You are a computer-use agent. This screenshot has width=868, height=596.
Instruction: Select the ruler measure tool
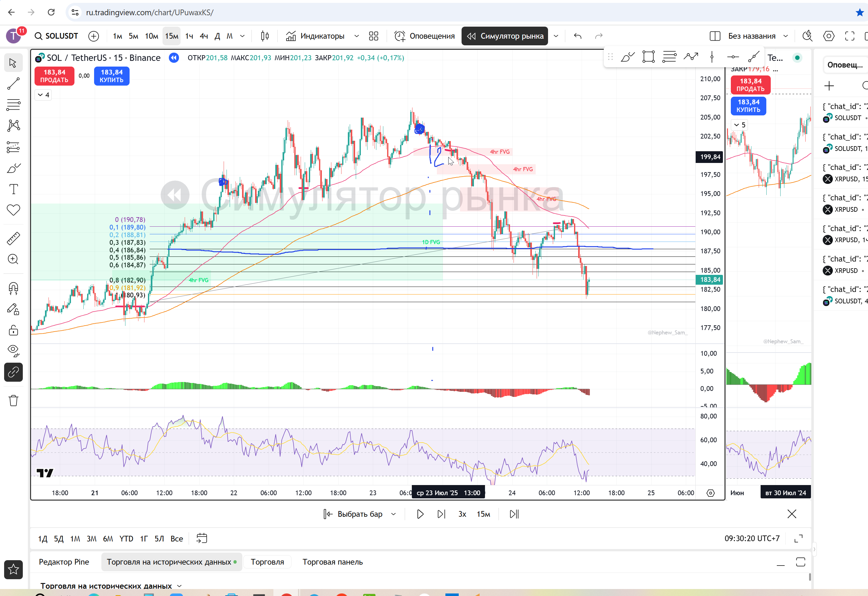pyautogui.click(x=13, y=238)
